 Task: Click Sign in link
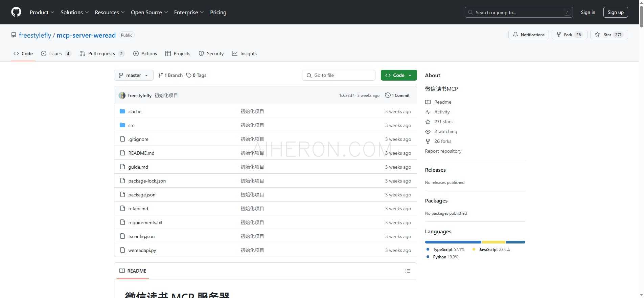[x=588, y=12]
